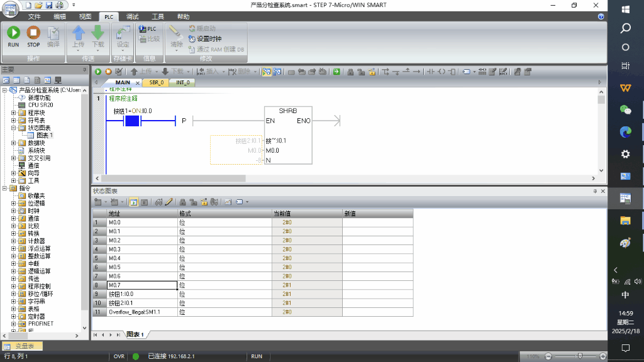Collapse the 状态图表 tree node
644x362 pixels.
coord(14,128)
